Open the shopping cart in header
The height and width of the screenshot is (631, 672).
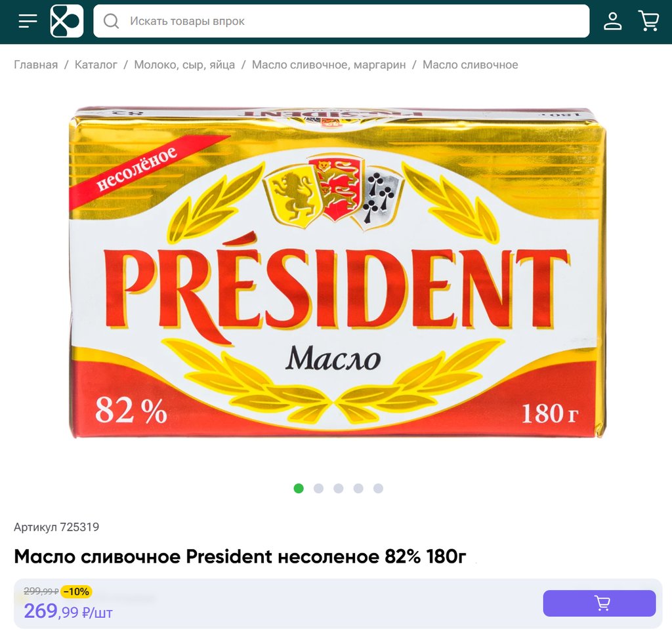tap(648, 21)
